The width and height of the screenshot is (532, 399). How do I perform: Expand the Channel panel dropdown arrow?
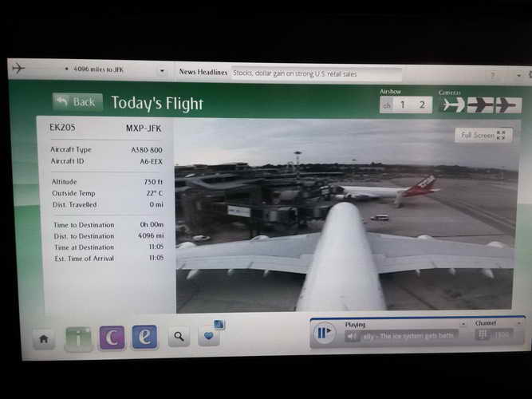(518, 324)
